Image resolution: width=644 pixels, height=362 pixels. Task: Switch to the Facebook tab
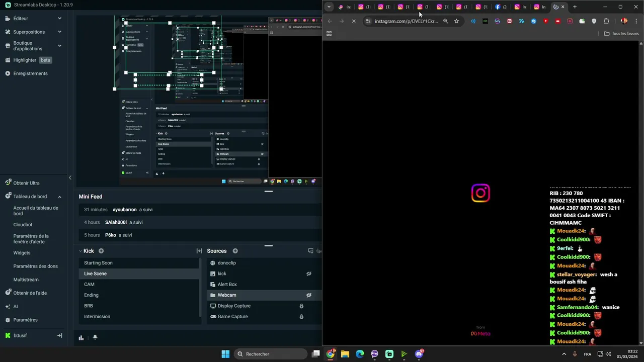[x=501, y=7]
